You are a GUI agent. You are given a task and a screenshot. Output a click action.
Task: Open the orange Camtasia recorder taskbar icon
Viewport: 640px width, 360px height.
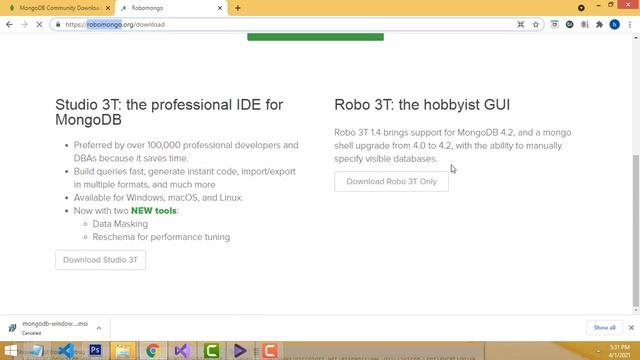tap(270, 351)
